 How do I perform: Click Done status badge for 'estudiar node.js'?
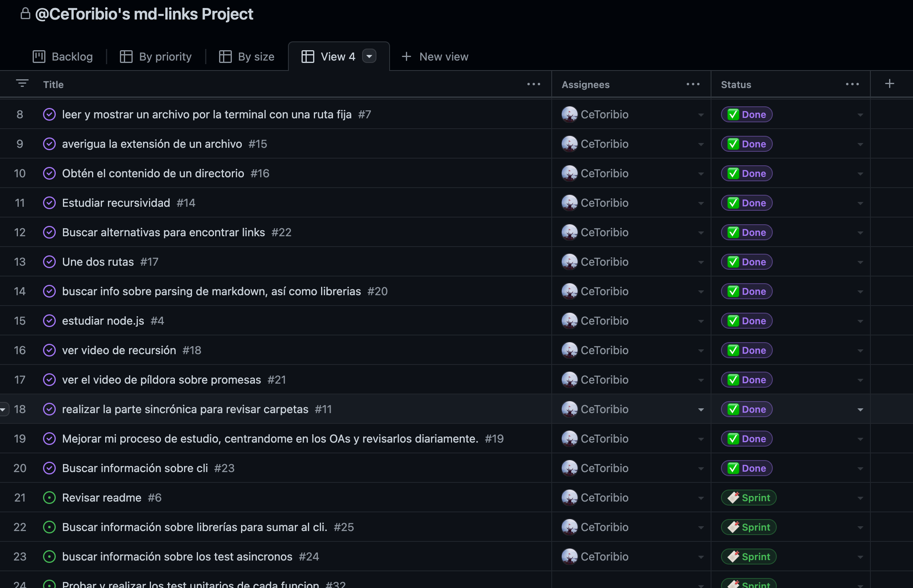tap(746, 321)
